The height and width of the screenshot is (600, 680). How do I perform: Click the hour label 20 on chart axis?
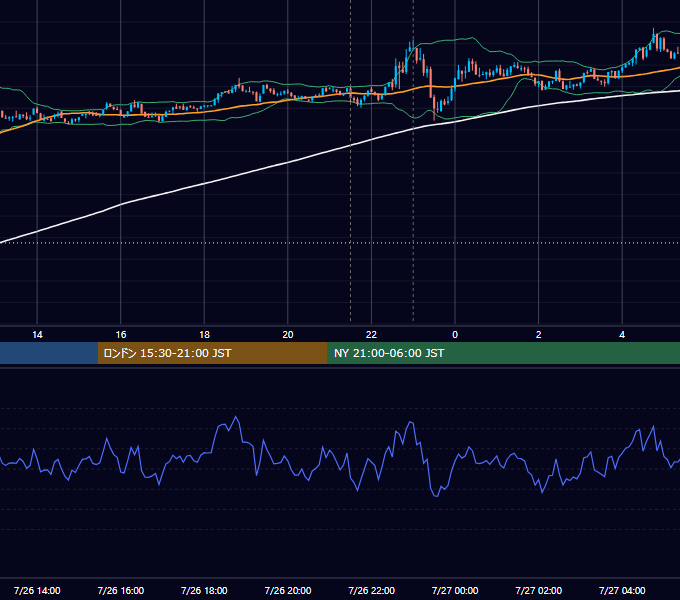(288, 335)
